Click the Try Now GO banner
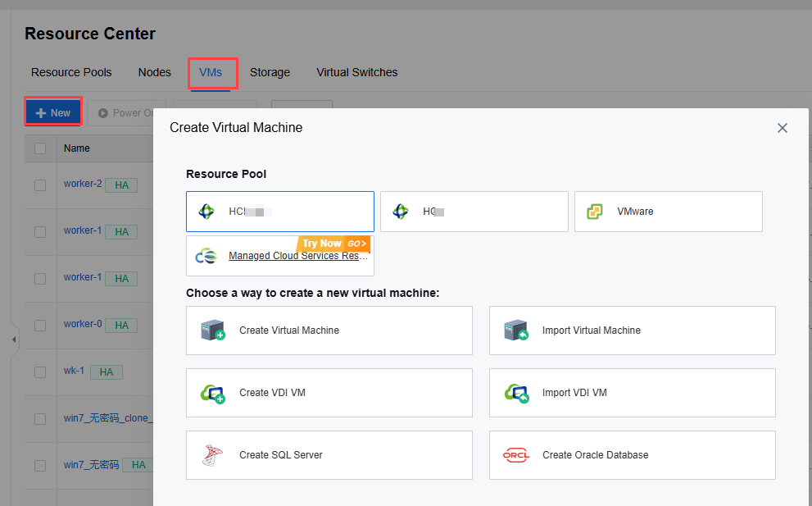Image resolution: width=812 pixels, height=506 pixels. (333, 243)
